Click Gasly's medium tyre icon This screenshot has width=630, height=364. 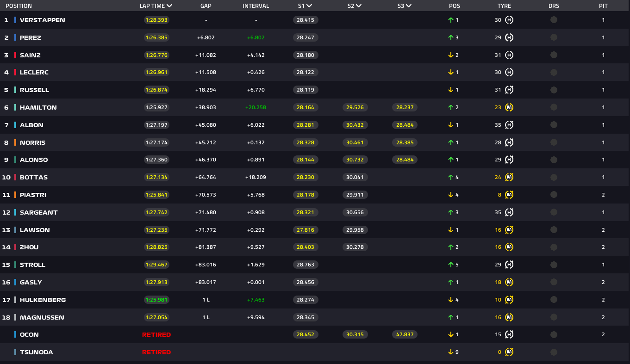click(509, 282)
